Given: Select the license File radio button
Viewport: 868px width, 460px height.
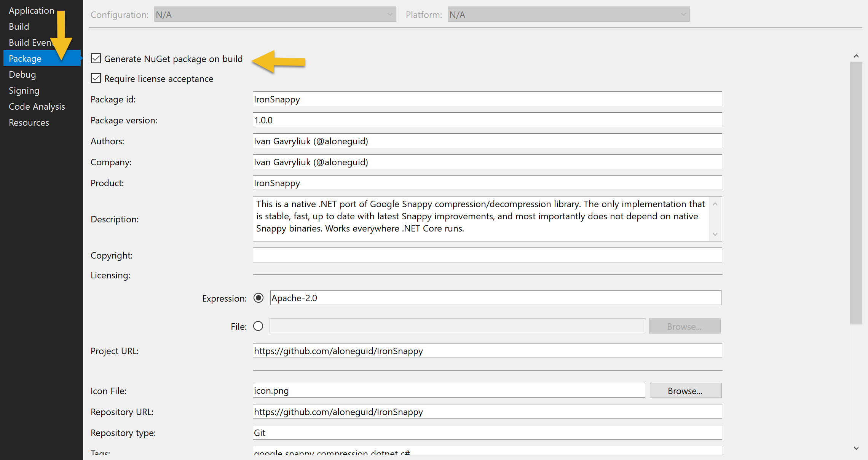Looking at the screenshot, I should (x=258, y=326).
